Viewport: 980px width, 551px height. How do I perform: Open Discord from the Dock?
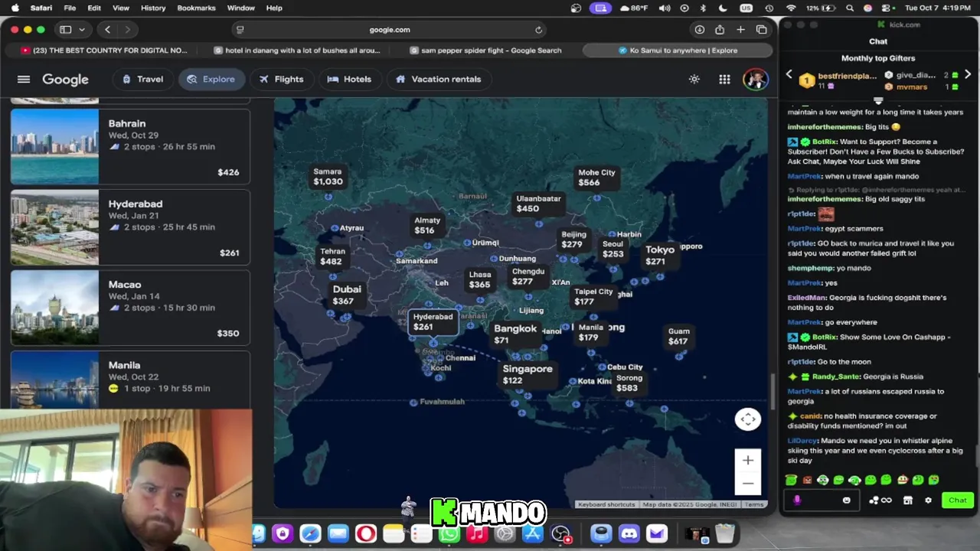click(629, 533)
